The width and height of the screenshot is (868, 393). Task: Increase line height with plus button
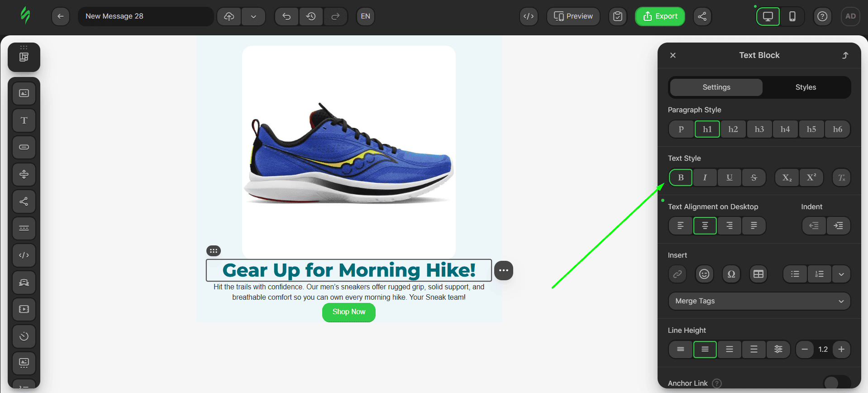pyautogui.click(x=841, y=349)
